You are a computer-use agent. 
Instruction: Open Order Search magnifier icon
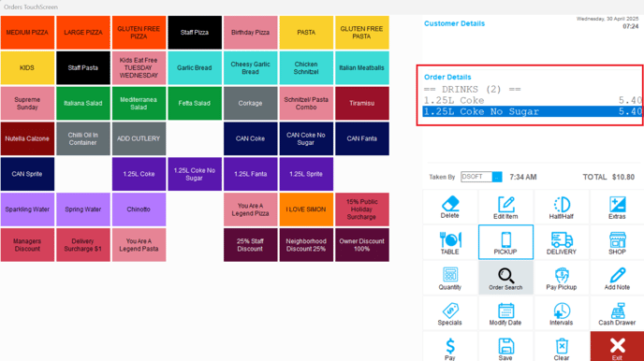coord(506,275)
